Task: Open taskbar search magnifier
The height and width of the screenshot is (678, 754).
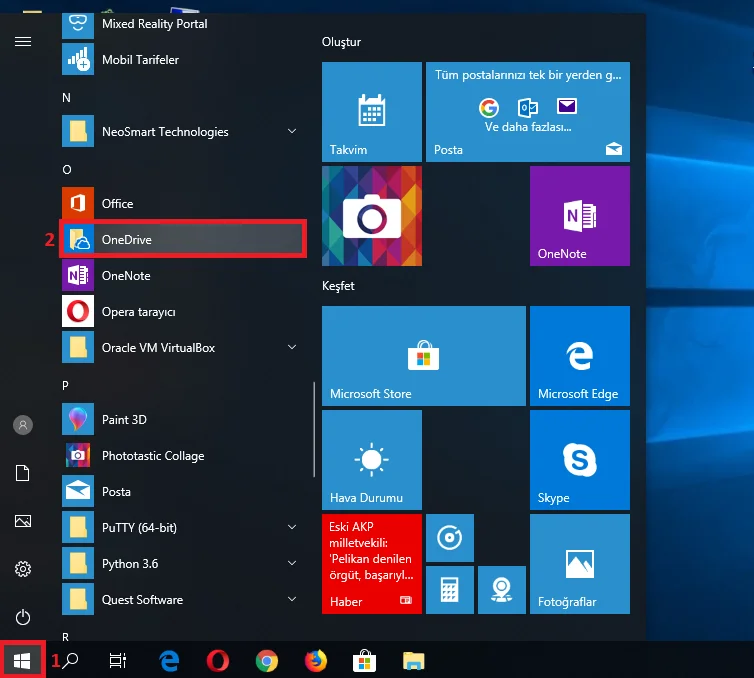Action: click(x=70, y=660)
